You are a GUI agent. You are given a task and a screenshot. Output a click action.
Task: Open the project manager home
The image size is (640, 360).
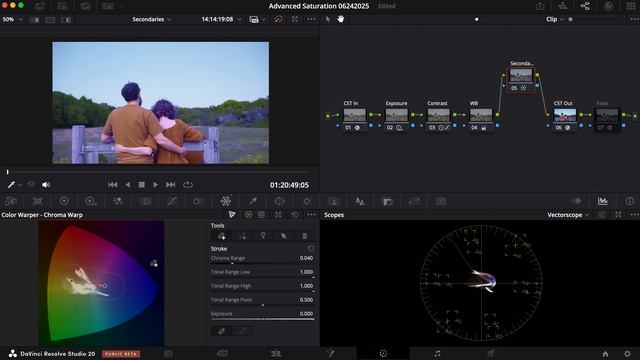[605, 353]
